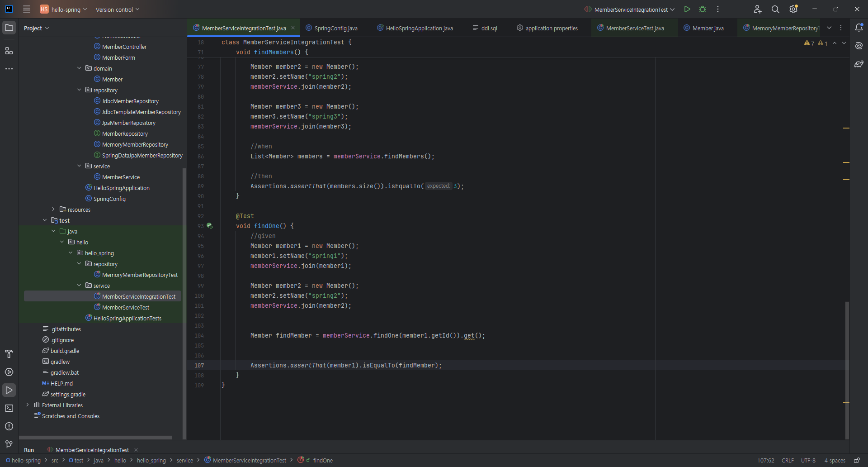
Task: Select MemberService class in tree
Action: click(121, 177)
